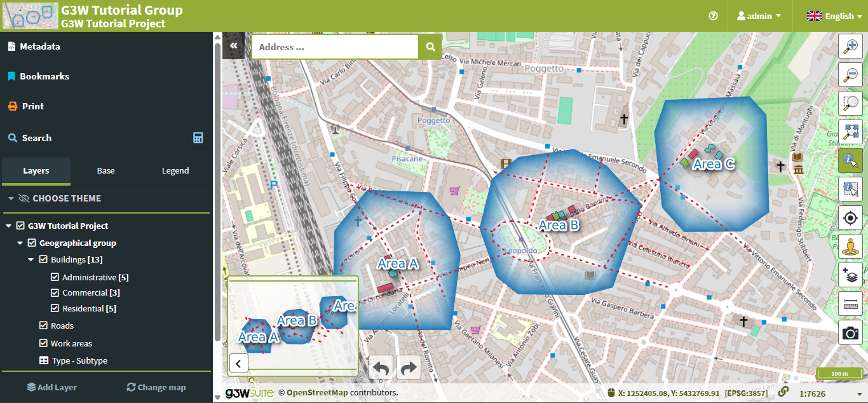Image resolution: width=868 pixels, height=403 pixels.
Task: Open the measure ruler tool
Action: click(x=850, y=304)
